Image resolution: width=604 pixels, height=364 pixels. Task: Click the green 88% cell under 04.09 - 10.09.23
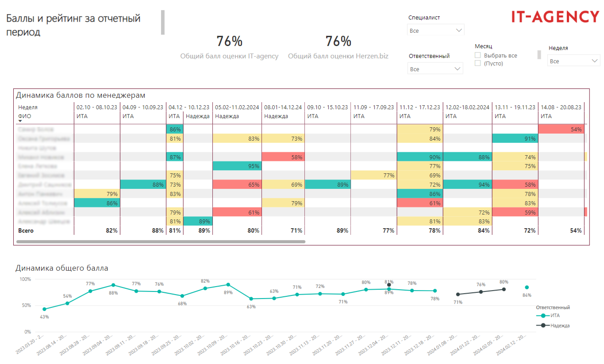pyautogui.click(x=143, y=184)
